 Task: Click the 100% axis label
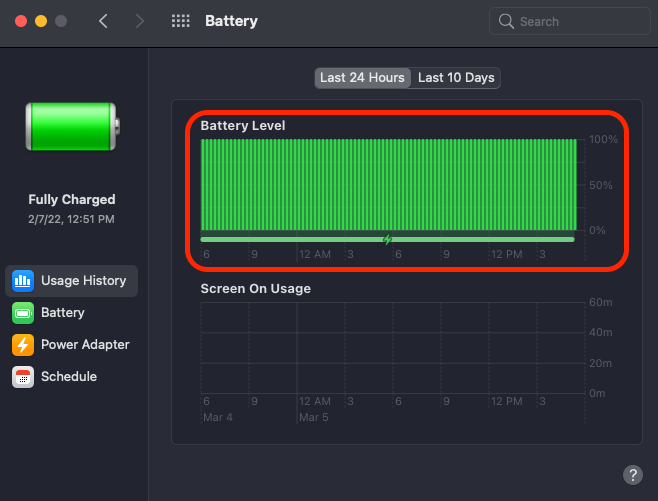[603, 139]
